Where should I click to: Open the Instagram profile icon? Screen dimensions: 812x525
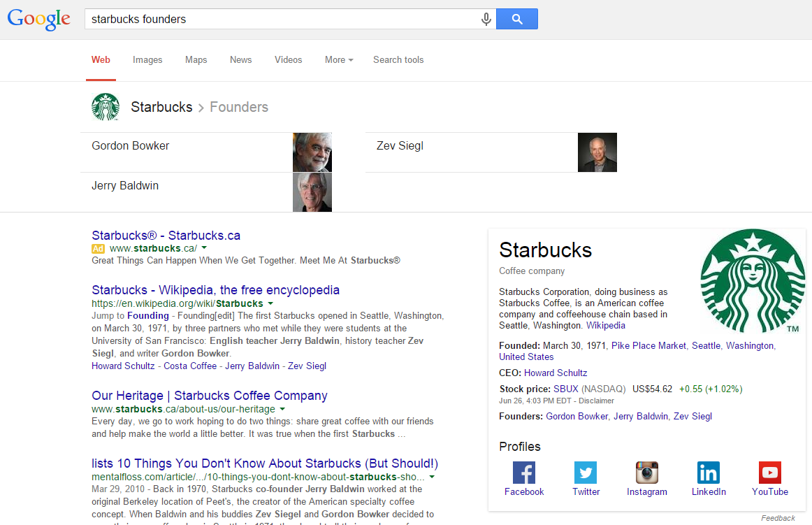click(x=647, y=473)
